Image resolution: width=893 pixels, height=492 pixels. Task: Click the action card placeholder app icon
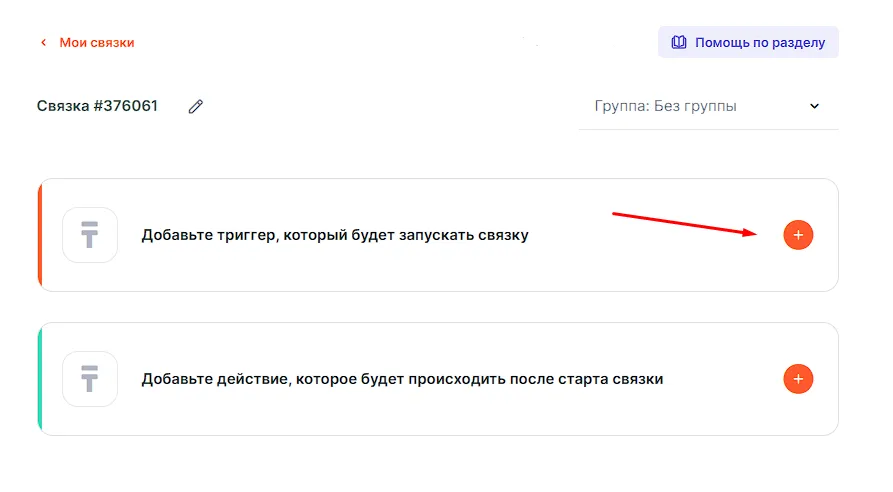tap(90, 379)
